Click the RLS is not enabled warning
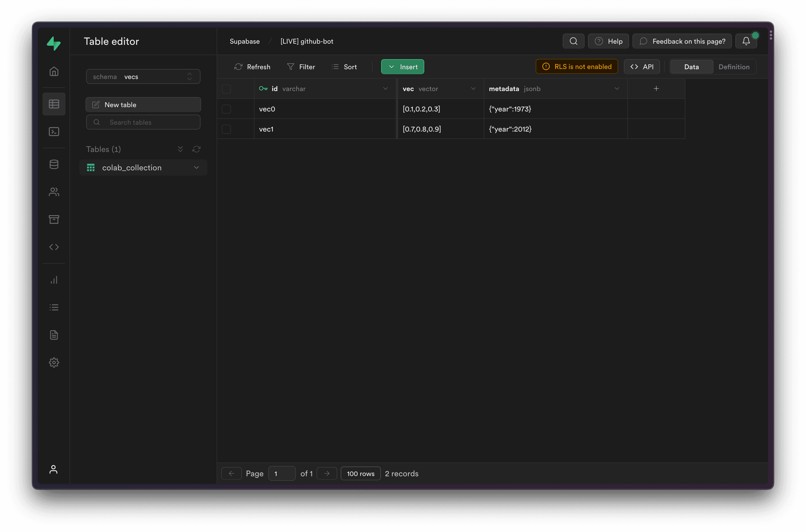Image resolution: width=806 pixels, height=532 pixels. [577, 67]
